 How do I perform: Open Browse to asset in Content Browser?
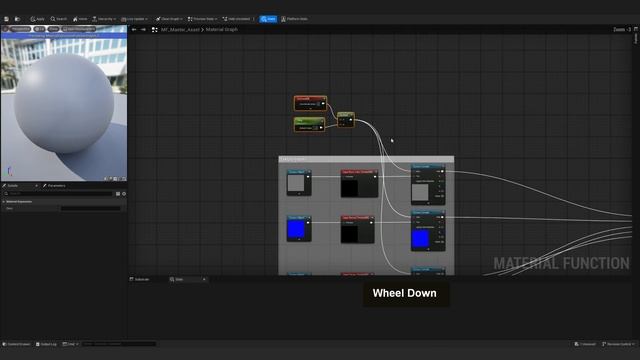pyautogui.click(x=17, y=19)
